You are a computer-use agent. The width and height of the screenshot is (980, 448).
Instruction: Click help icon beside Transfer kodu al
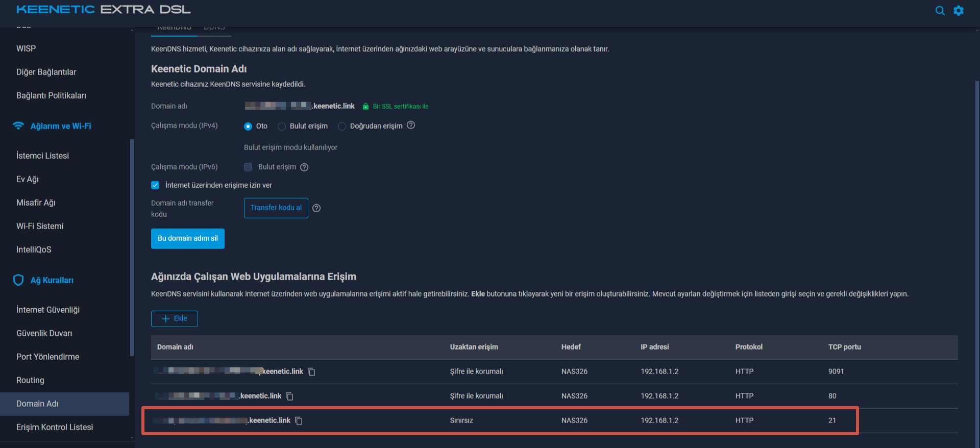pyautogui.click(x=316, y=208)
